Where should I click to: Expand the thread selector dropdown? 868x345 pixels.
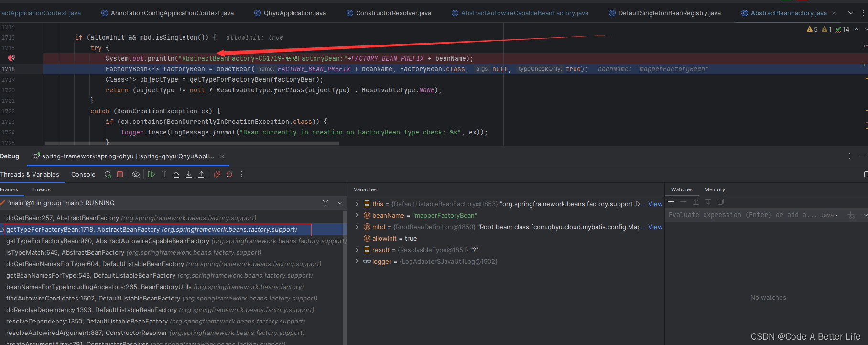click(x=340, y=203)
